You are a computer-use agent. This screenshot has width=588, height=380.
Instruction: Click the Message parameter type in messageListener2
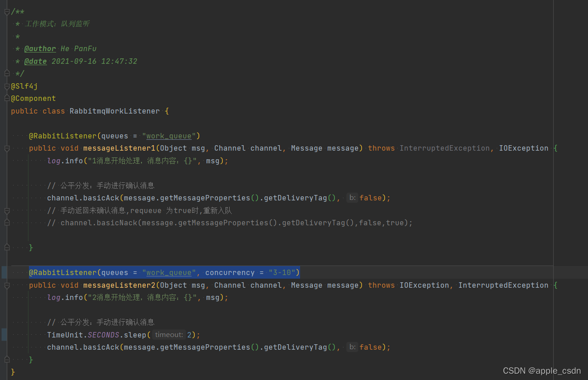click(307, 285)
